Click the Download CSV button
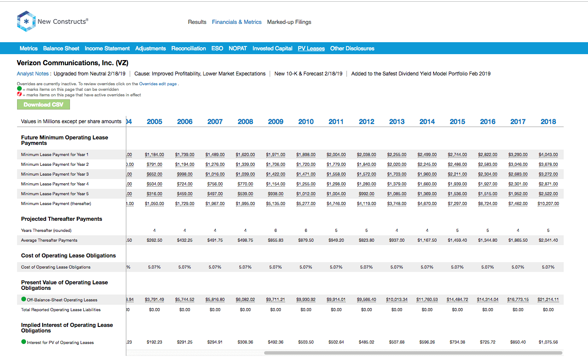Image resolution: width=588 pixels, height=364 pixels. 44,104
